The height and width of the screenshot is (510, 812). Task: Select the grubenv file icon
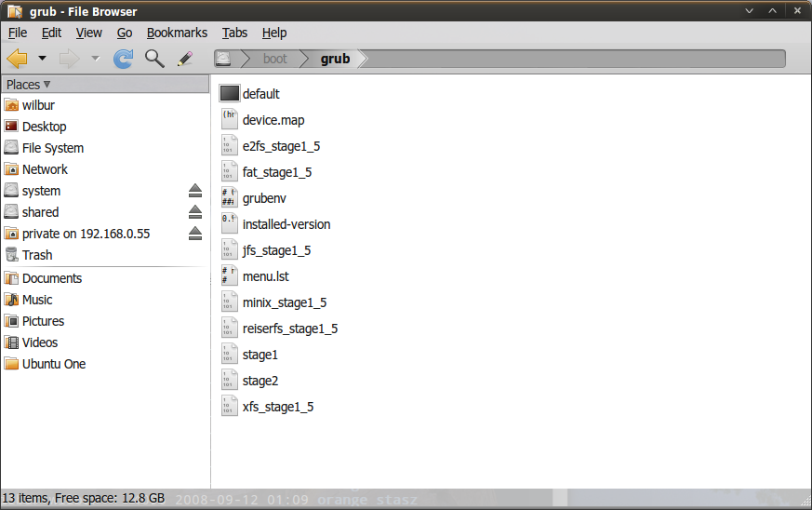pyautogui.click(x=230, y=198)
